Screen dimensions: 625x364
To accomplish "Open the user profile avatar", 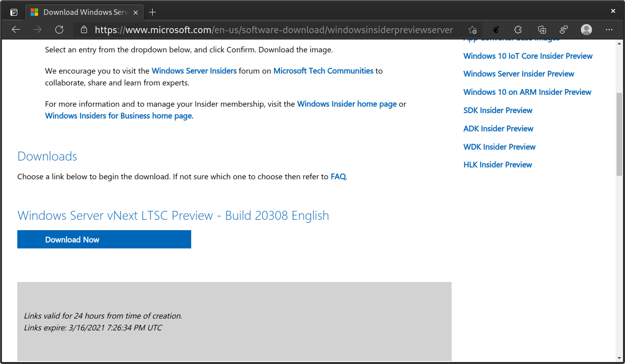I will (586, 30).
